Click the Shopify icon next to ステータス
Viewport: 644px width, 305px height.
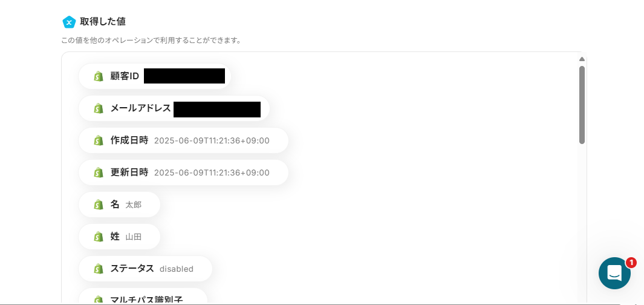coord(99,269)
